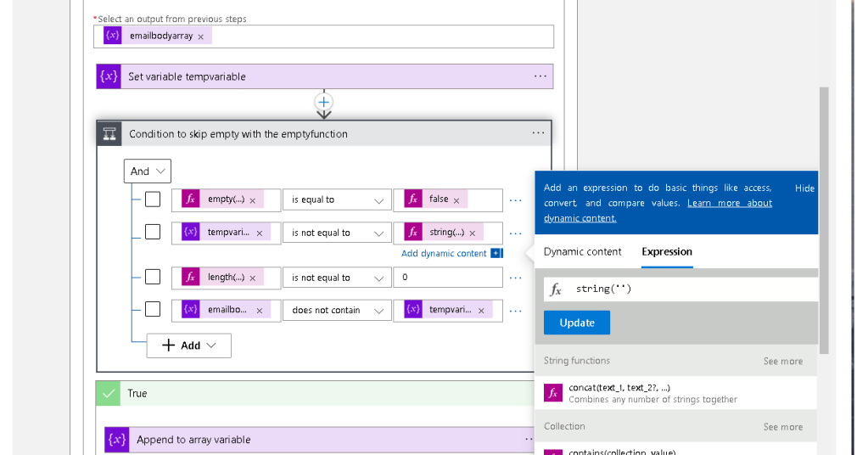Open the And group operator dropdown
This screenshot has height=455, width=868.
click(148, 171)
